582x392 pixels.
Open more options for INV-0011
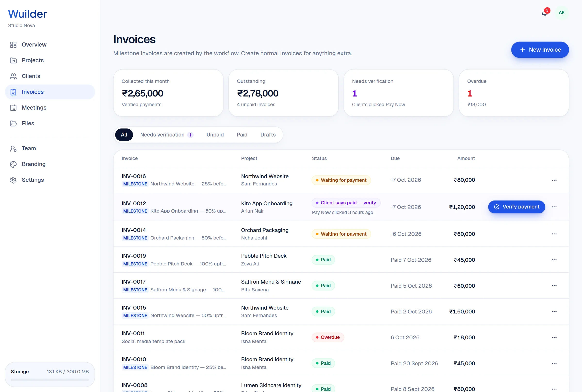point(554,337)
